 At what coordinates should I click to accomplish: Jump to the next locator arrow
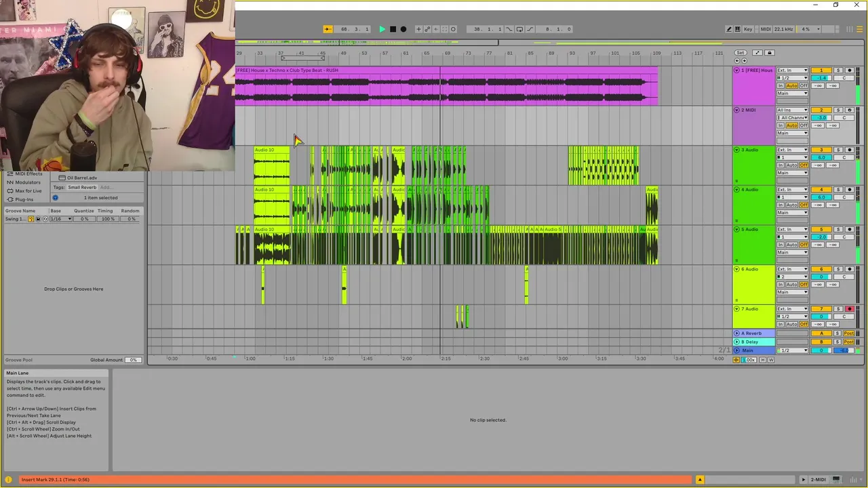click(x=744, y=61)
